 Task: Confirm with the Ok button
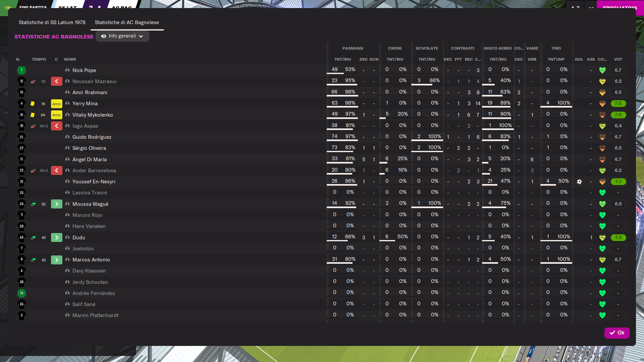point(617,333)
